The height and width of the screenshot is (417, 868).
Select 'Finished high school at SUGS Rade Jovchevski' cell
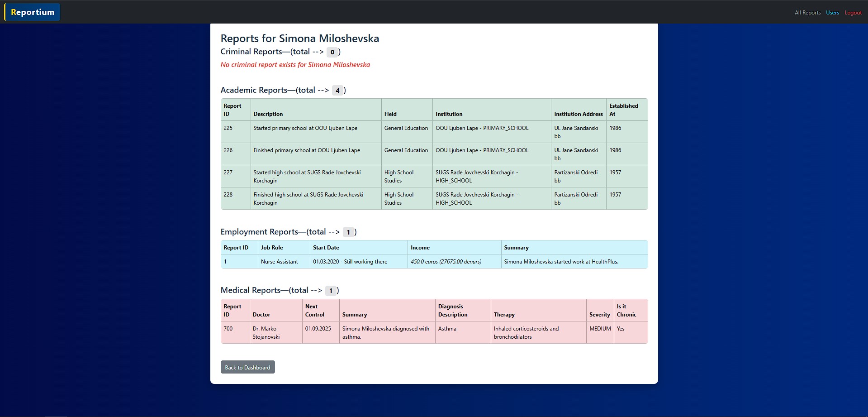316,198
